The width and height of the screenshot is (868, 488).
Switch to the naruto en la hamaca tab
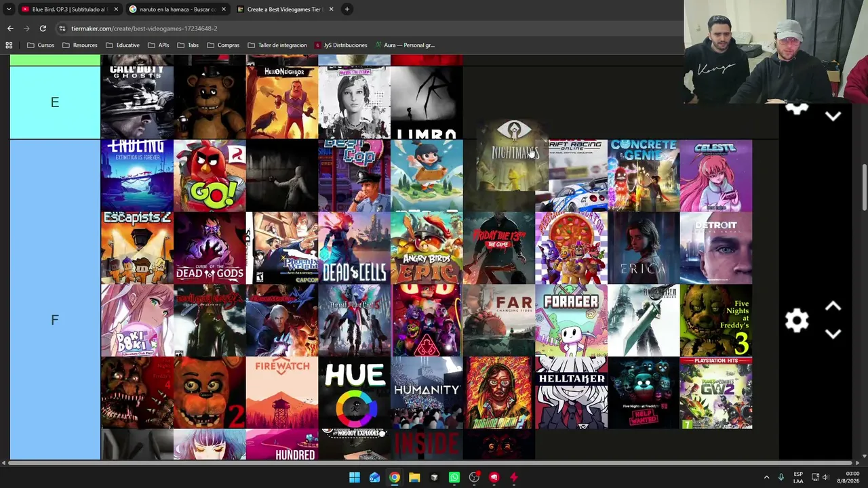click(x=178, y=9)
